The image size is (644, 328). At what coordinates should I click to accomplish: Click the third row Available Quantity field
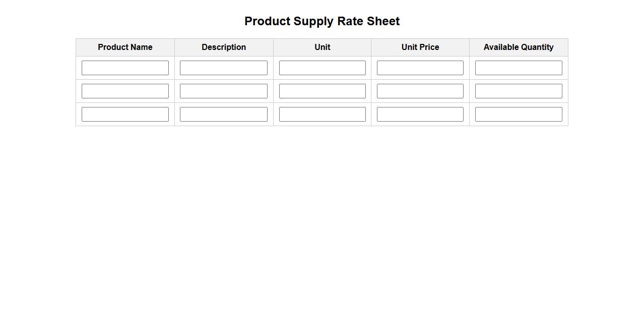pyautogui.click(x=518, y=114)
